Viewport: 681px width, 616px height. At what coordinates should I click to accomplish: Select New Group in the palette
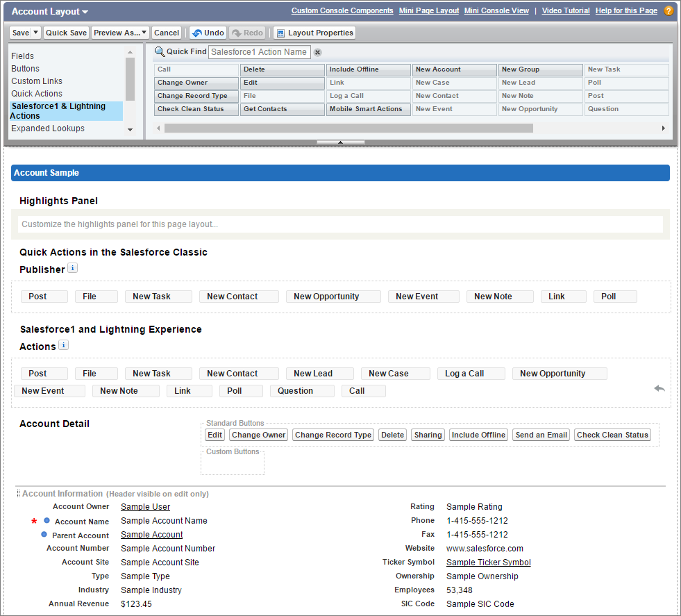[541, 70]
